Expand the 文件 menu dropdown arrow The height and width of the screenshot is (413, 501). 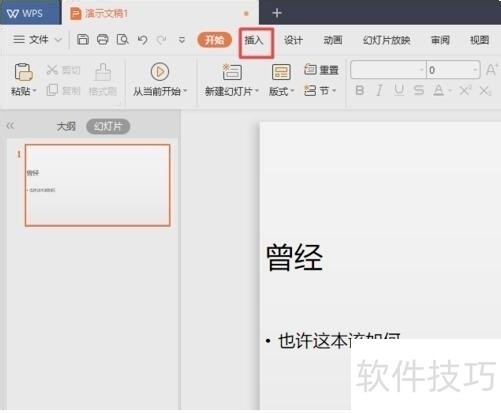tap(58, 40)
